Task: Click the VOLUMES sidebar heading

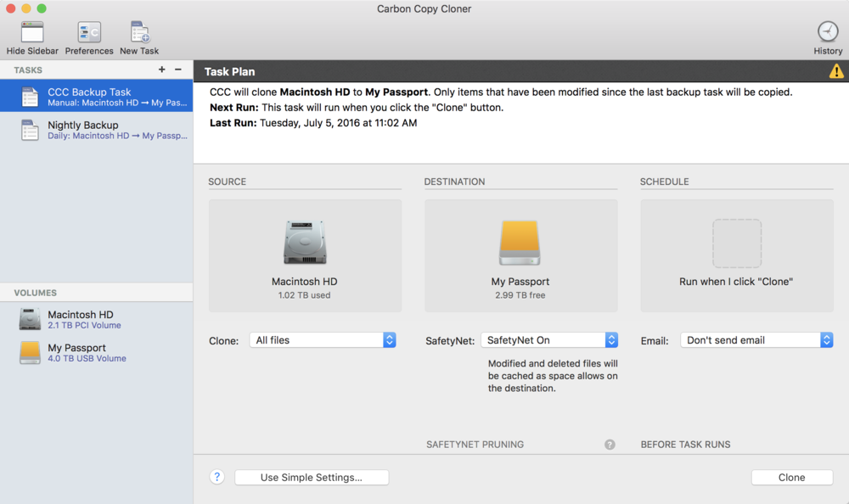Action: click(x=35, y=293)
